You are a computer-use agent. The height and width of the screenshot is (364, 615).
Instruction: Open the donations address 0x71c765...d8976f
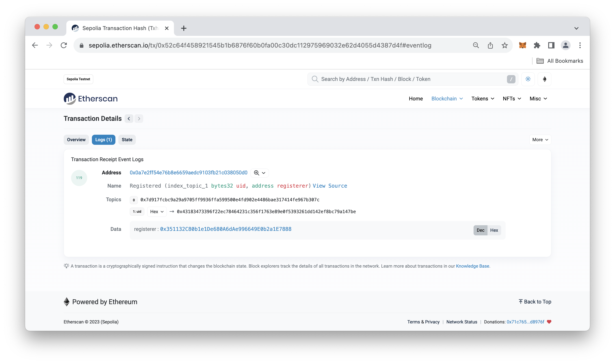[525, 322]
